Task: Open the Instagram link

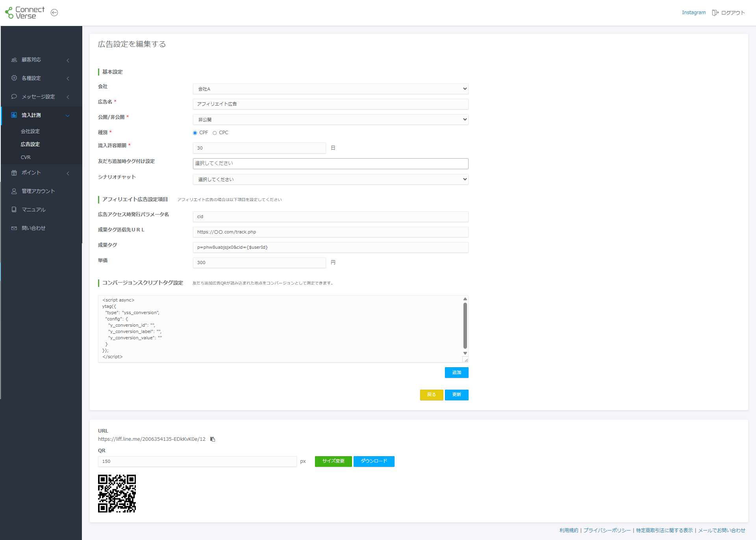Action: [694, 13]
